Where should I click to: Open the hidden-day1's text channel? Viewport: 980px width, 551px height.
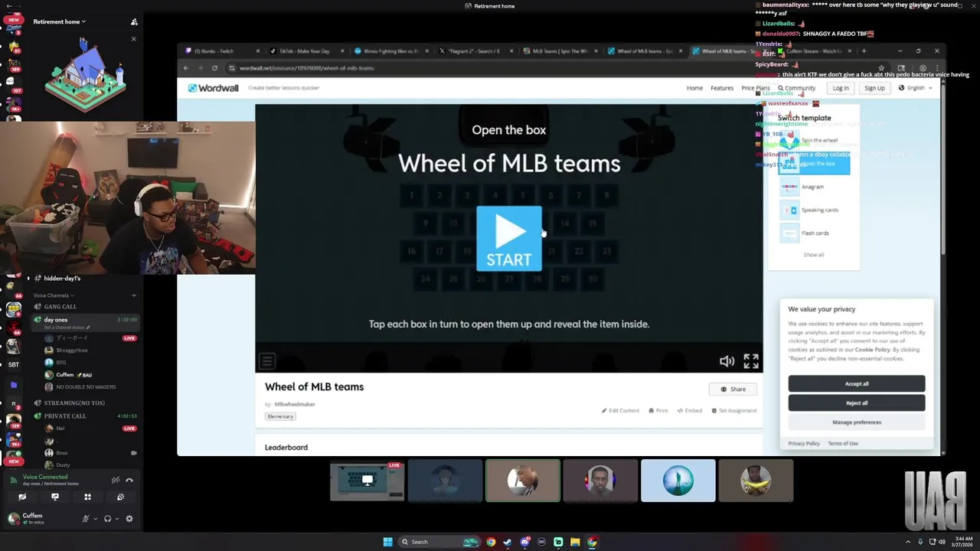coord(62,279)
